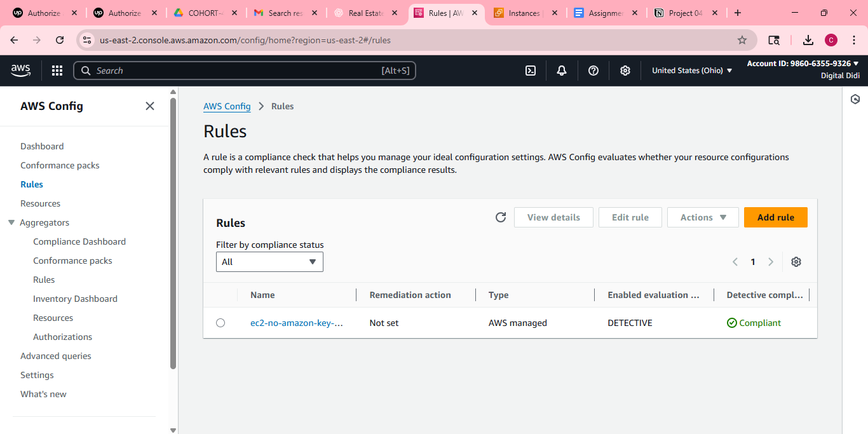Follow the AWS Config breadcrumb link
The width and height of the screenshot is (868, 434).
pyautogui.click(x=227, y=106)
